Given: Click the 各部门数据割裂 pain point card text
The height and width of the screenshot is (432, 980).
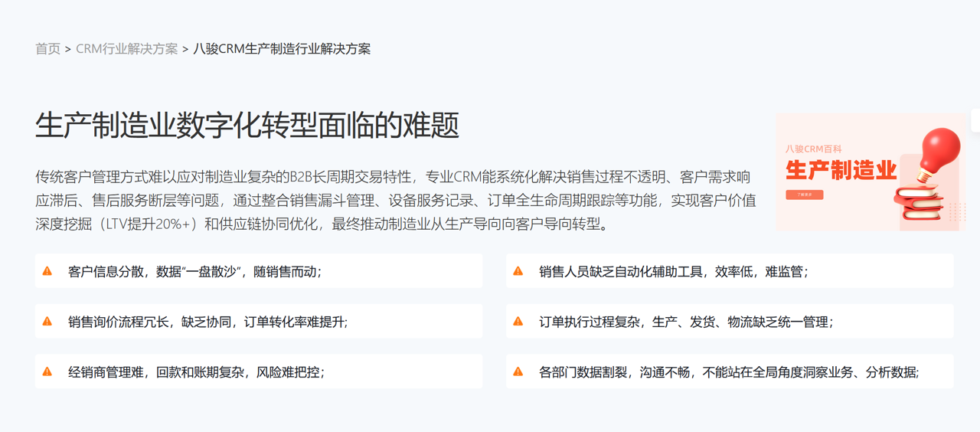Looking at the screenshot, I should tap(728, 372).
